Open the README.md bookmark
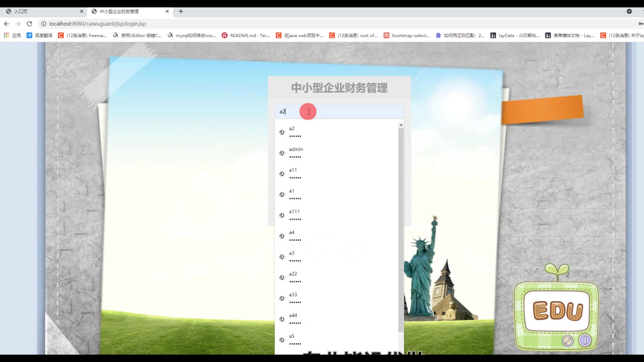Viewport: 644px width, 362px height. tap(246, 35)
